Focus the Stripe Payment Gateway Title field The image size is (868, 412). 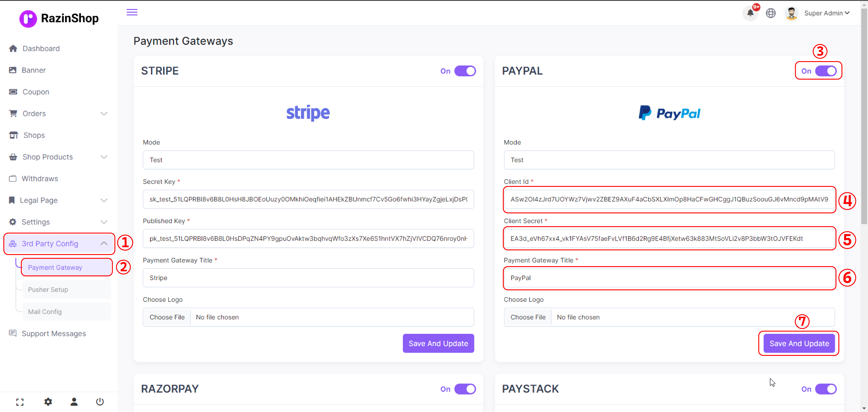[x=308, y=278]
